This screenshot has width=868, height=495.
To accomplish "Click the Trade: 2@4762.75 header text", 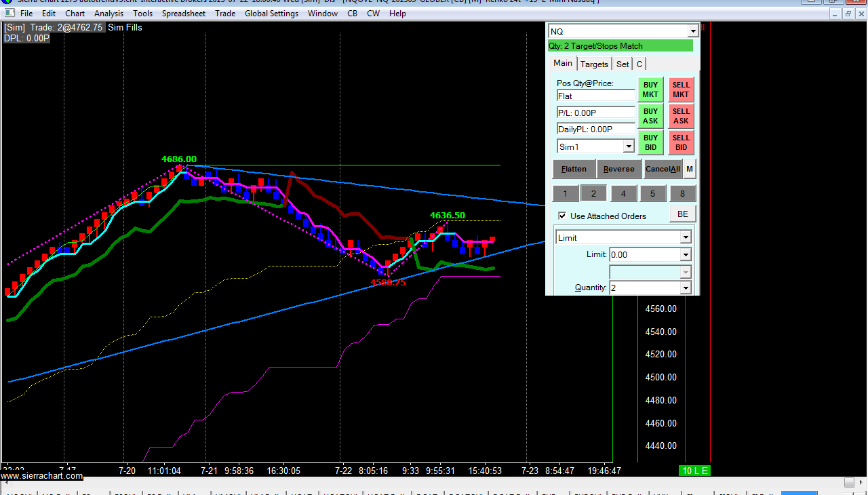I will 67,28.
